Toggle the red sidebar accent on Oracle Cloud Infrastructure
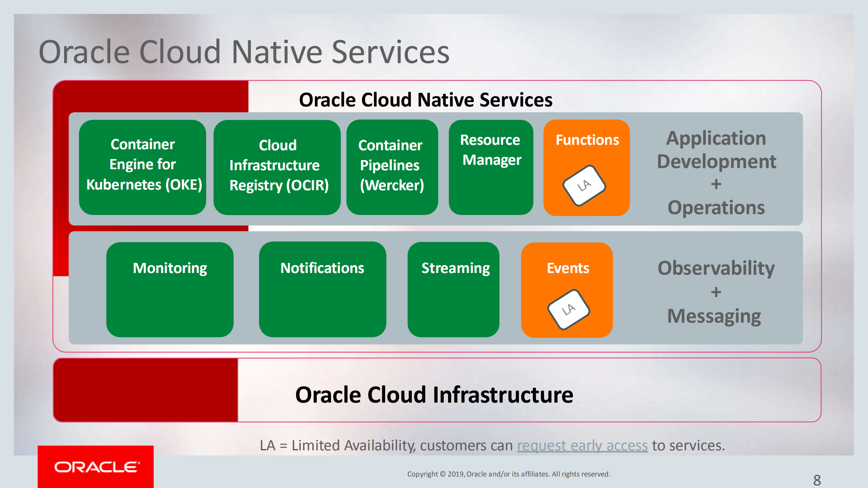The width and height of the screenshot is (868, 488). (x=146, y=390)
